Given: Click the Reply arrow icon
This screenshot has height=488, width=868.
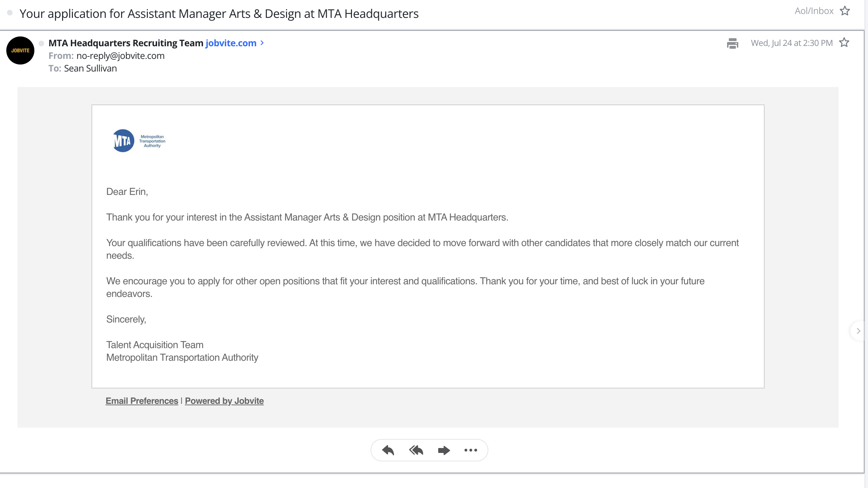Looking at the screenshot, I should pyautogui.click(x=388, y=450).
